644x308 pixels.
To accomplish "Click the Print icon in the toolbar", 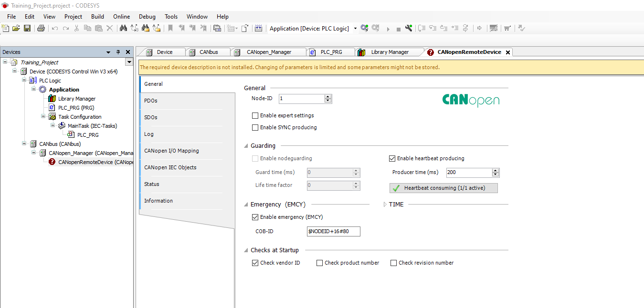I will (x=41, y=29).
